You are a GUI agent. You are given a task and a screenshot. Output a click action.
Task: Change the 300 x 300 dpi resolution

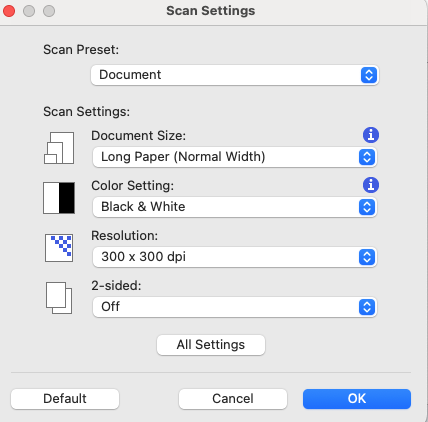(x=235, y=257)
